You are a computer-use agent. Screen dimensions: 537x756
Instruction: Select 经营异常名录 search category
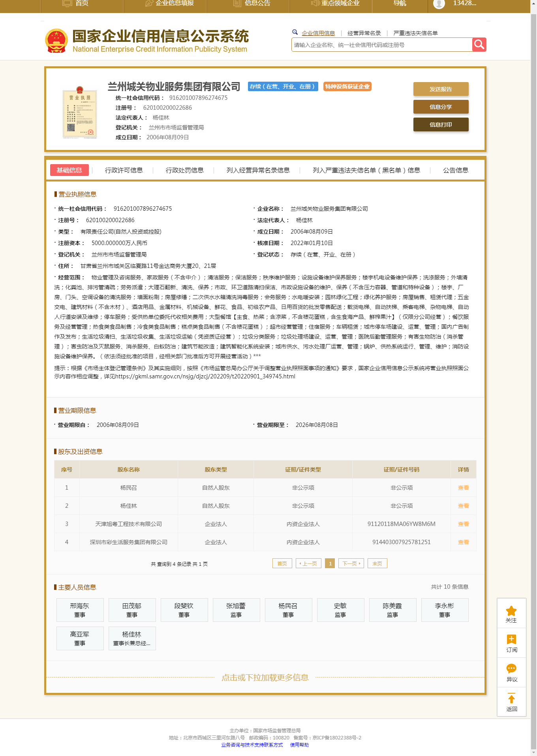click(x=364, y=33)
